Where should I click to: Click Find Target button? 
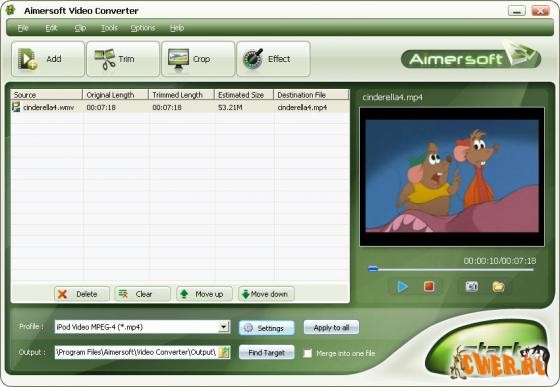266,352
